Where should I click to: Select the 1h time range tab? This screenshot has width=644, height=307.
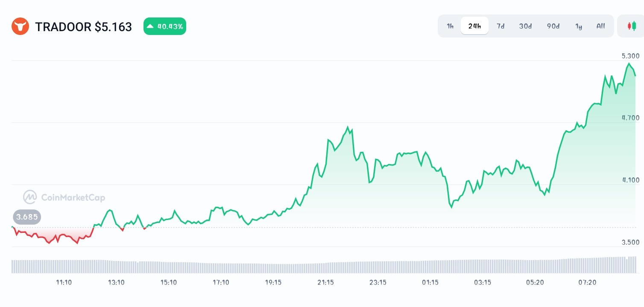coord(450,26)
